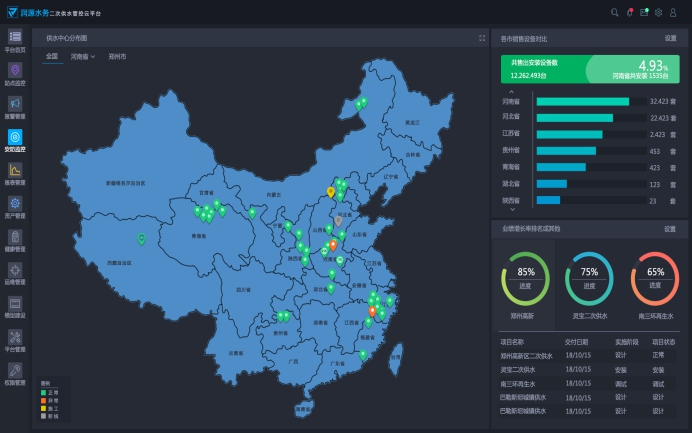Open the messages envelope icon
The width and height of the screenshot is (692, 433).
(x=644, y=12)
